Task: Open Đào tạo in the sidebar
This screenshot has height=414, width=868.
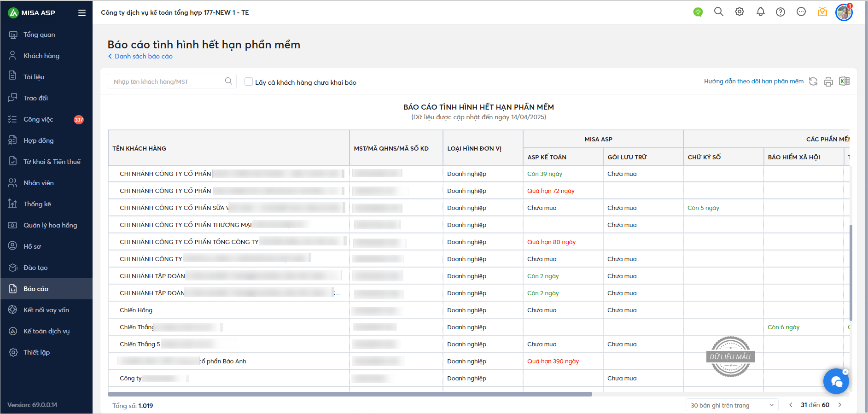Action: [x=46, y=268]
